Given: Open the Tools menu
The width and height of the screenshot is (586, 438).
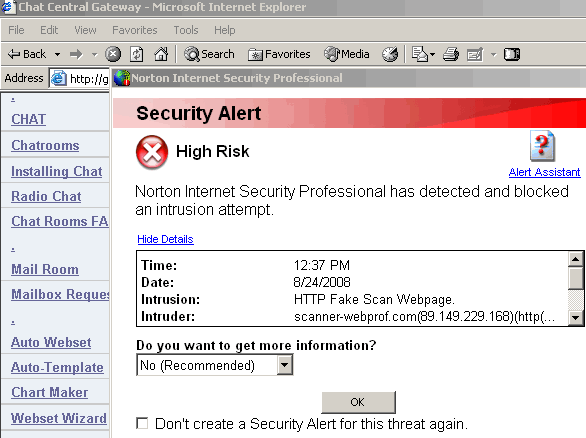Looking at the screenshot, I should 186,30.
